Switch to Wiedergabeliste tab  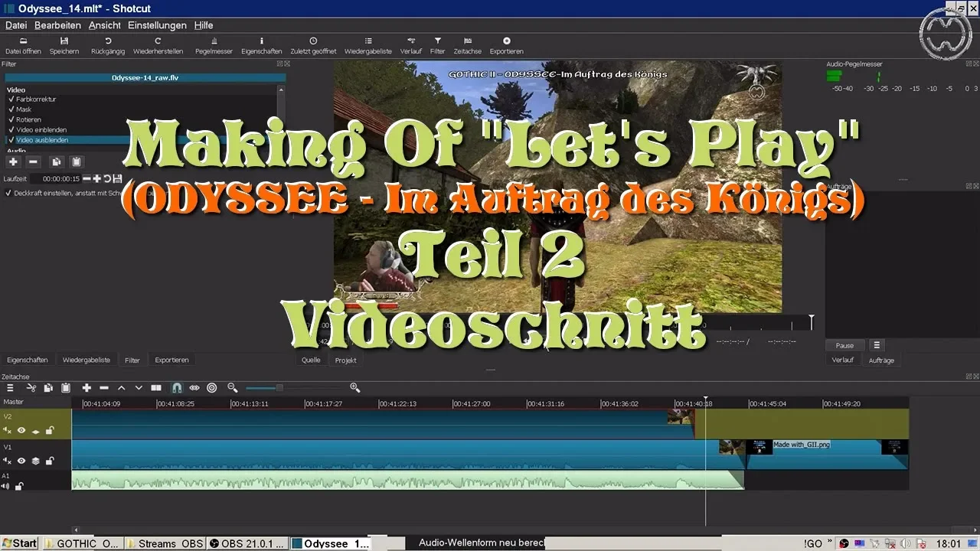(87, 360)
